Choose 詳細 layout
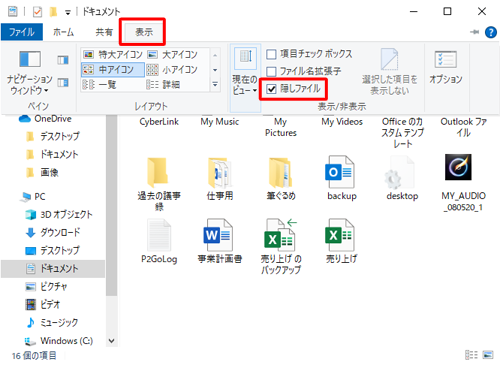Image resolution: width=500 pixels, height=365 pixels. pyautogui.click(x=163, y=84)
